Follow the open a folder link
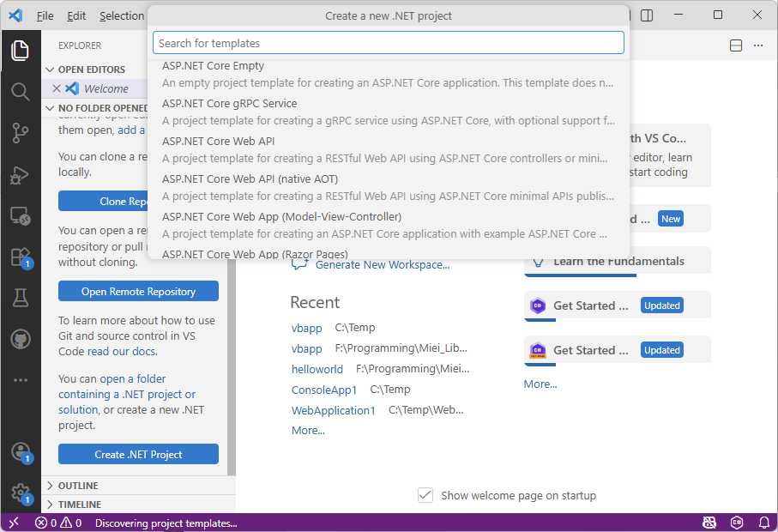 click(132, 379)
